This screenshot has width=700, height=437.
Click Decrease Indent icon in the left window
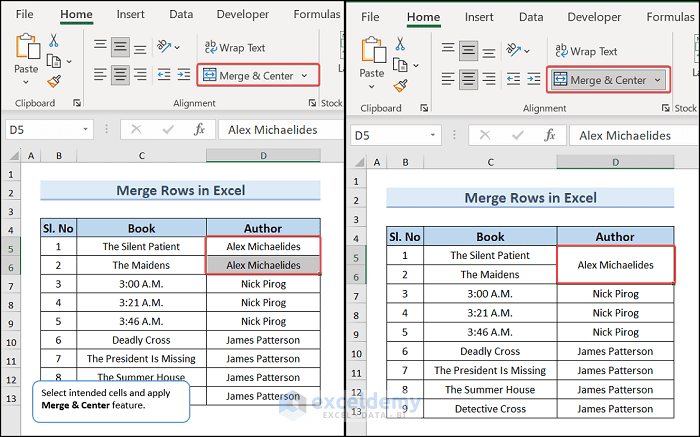(x=164, y=74)
